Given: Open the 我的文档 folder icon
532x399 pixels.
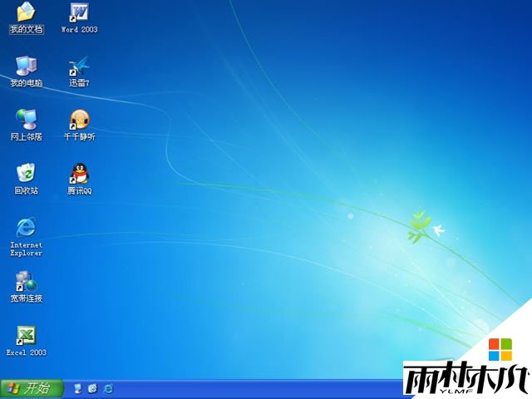Looking at the screenshot, I should click(x=26, y=13).
